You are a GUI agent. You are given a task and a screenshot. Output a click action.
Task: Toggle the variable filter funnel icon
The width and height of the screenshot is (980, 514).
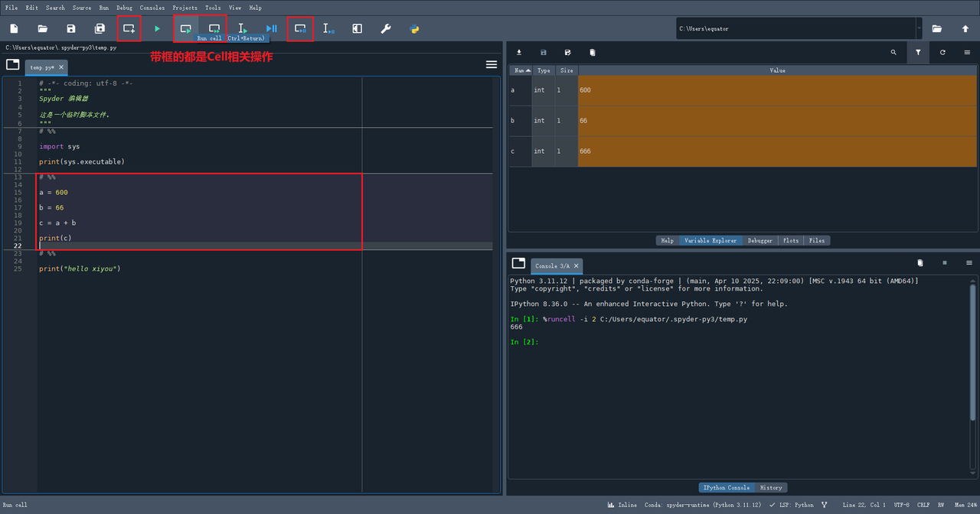click(918, 53)
